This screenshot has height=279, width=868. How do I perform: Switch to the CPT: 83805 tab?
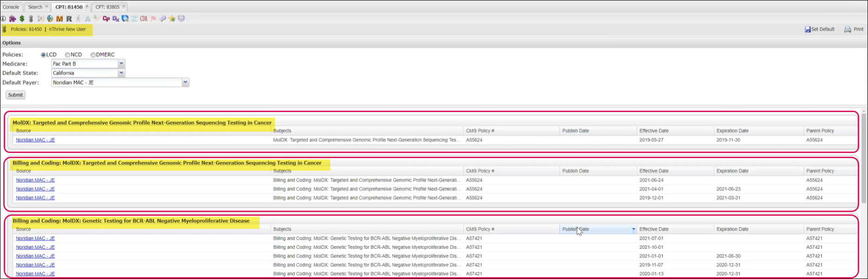pyautogui.click(x=107, y=7)
